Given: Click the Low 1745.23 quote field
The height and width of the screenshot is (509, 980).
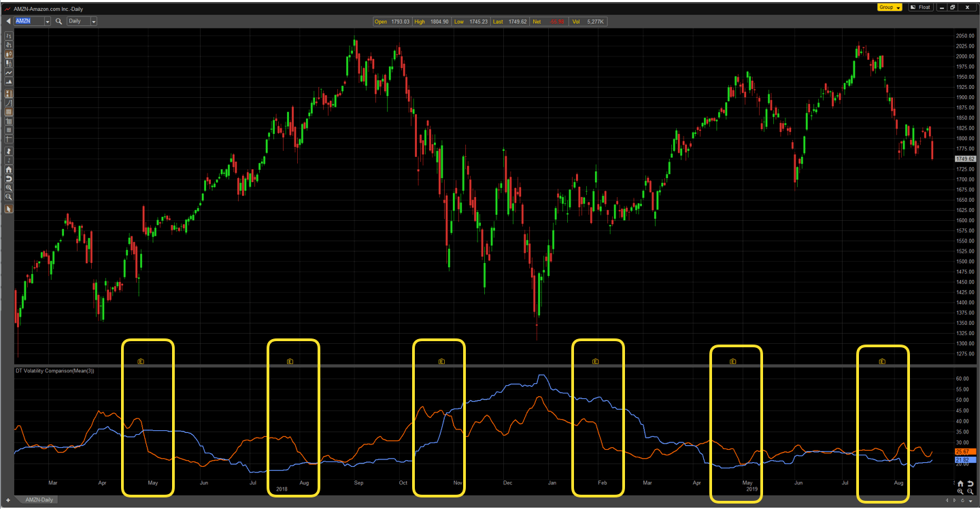Looking at the screenshot, I should [x=471, y=22].
